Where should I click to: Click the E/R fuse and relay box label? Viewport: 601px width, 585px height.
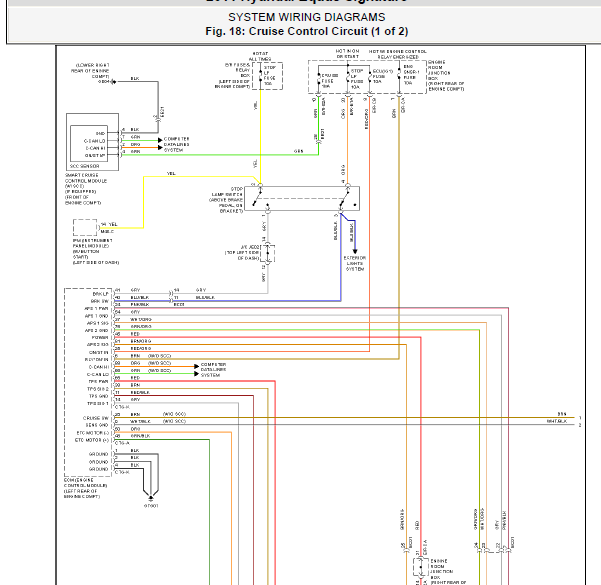click(x=232, y=76)
